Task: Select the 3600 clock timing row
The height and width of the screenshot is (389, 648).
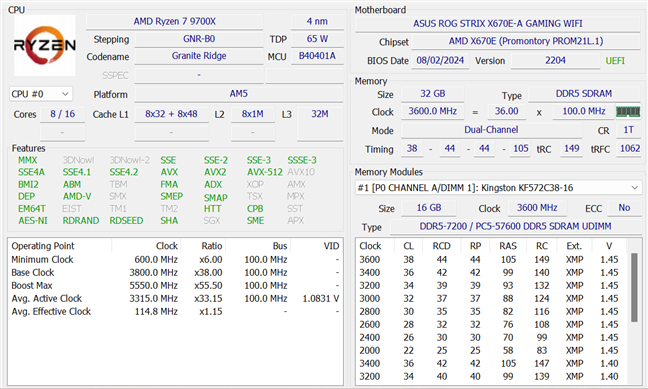Action: click(x=492, y=260)
